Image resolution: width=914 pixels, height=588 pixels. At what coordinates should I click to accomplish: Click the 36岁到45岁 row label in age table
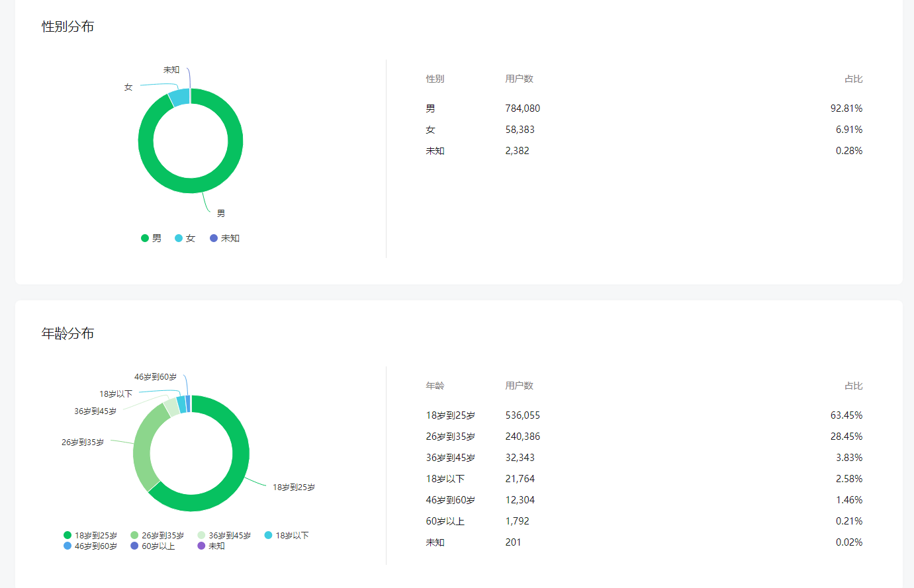(451, 458)
